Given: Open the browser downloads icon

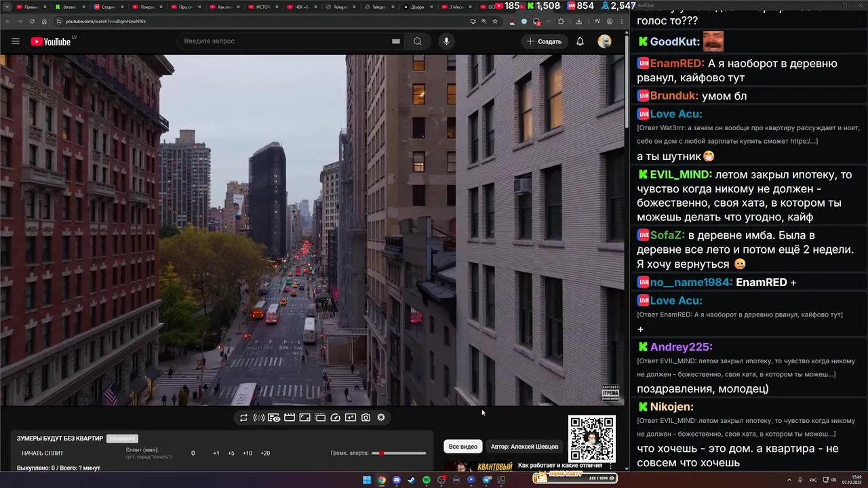Looking at the screenshot, I should coord(578,21).
